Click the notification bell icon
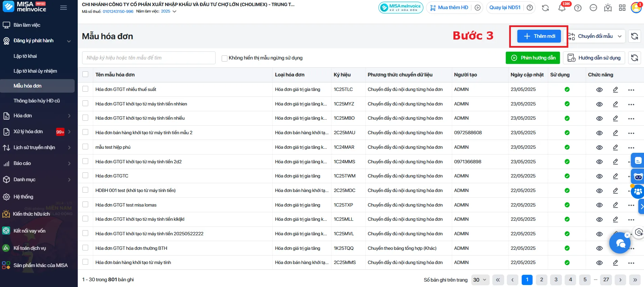 [562, 8]
